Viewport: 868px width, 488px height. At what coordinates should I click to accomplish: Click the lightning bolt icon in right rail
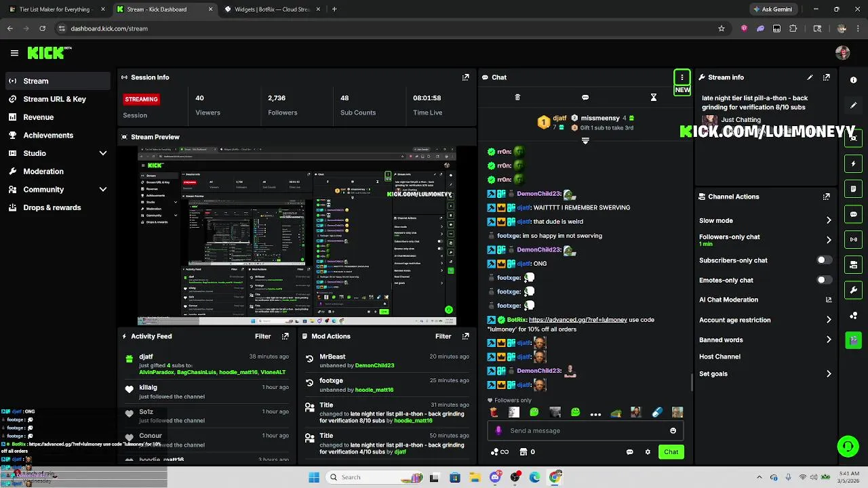853,164
